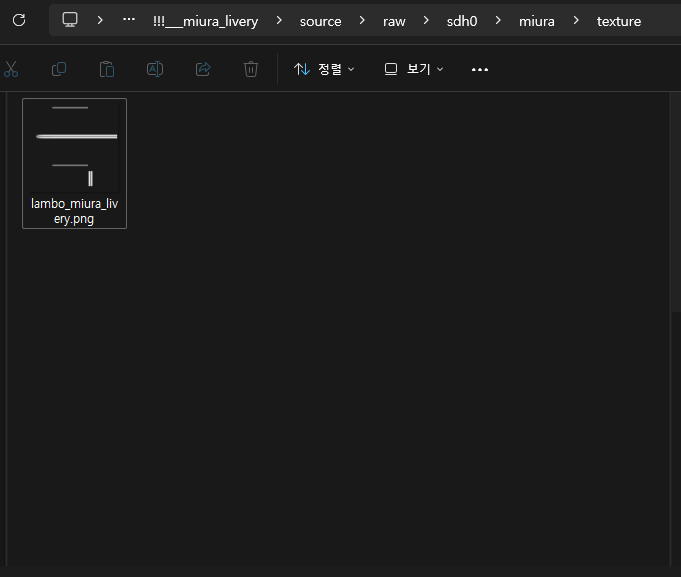Click the Delete trash can icon
The width and height of the screenshot is (681, 577).
pos(251,69)
